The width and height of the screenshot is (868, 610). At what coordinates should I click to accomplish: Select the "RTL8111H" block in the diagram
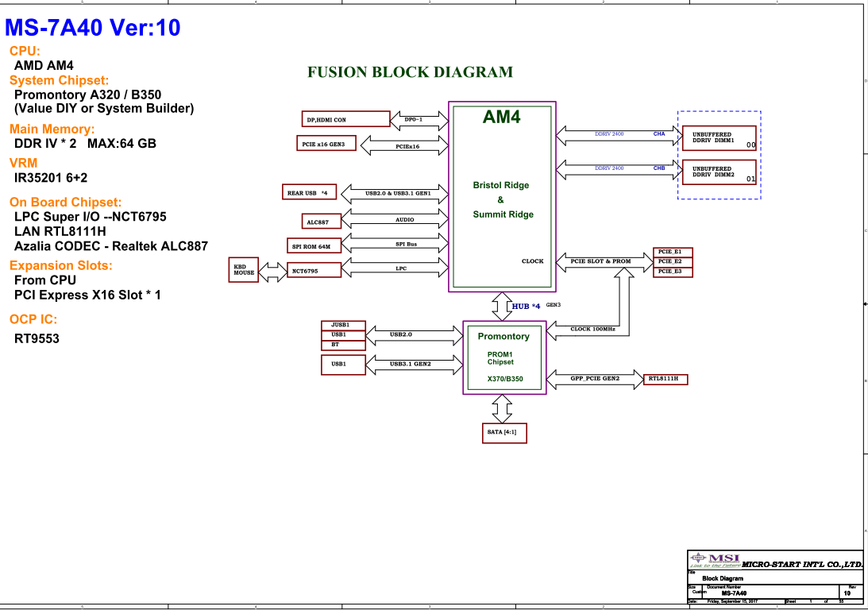[x=665, y=379]
